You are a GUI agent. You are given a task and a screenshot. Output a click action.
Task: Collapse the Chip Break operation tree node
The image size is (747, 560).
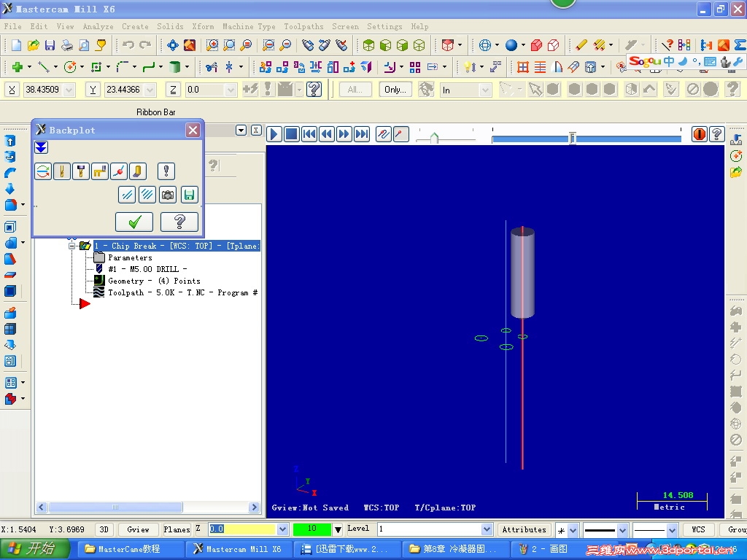pos(71,246)
